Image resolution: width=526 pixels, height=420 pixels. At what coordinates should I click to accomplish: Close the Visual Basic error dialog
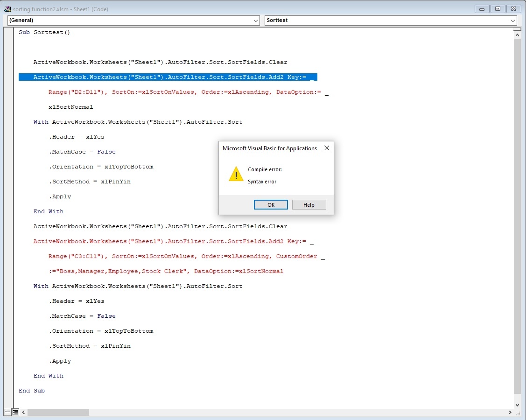point(327,148)
